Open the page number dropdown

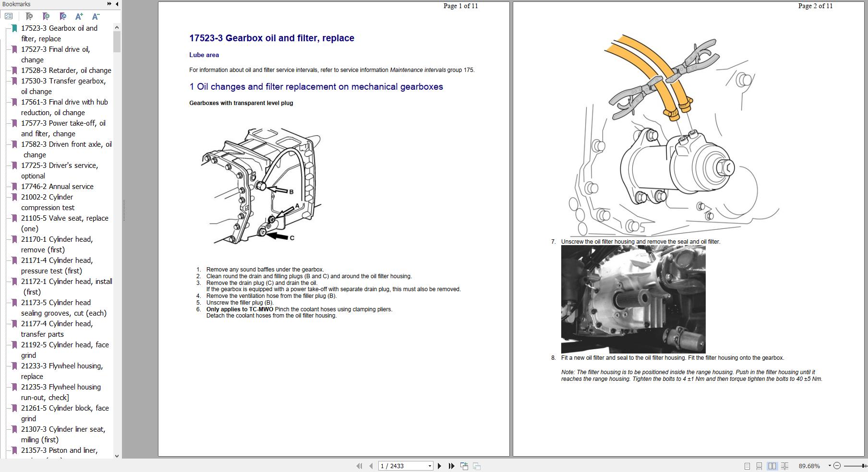pyautogui.click(x=430, y=466)
